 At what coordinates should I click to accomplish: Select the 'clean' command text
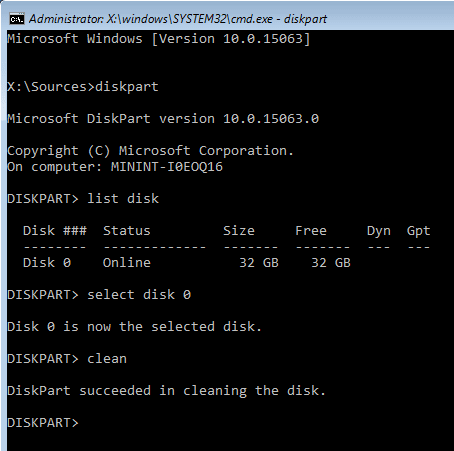click(x=107, y=359)
